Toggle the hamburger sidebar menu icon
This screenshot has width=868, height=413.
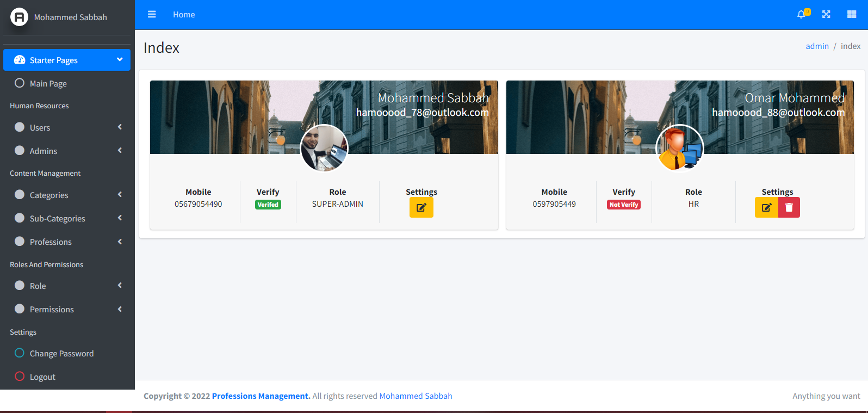pyautogui.click(x=152, y=15)
